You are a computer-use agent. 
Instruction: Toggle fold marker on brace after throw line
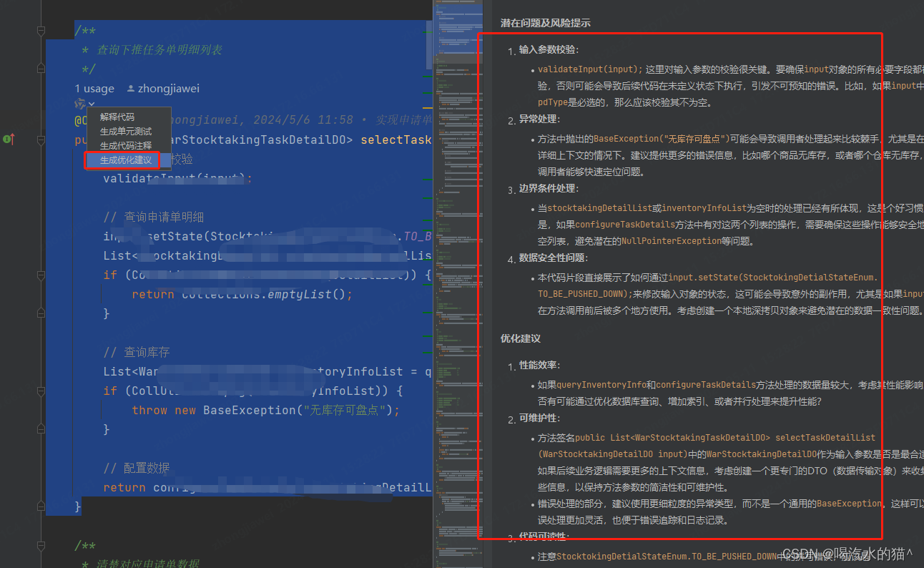click(41, 429)
